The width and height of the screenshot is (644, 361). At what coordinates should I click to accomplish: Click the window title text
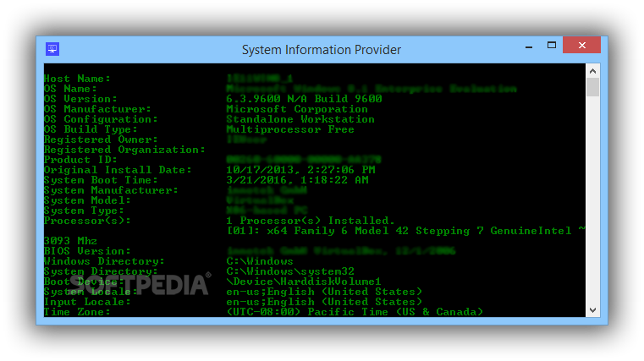[x=322, y=50]
